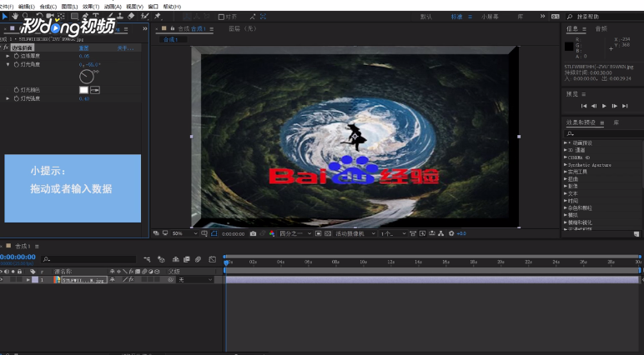Click the show channel RGB icon
This screenshot has height=355, width=644.
tap(272, 233)
